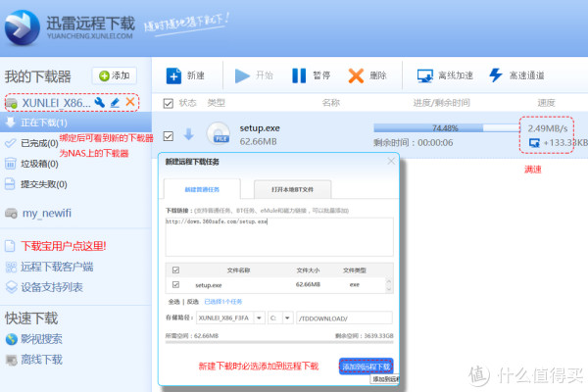The image size is (588, 392).
Task: Click the 提交失败 document icon
Action: [10, 184]
